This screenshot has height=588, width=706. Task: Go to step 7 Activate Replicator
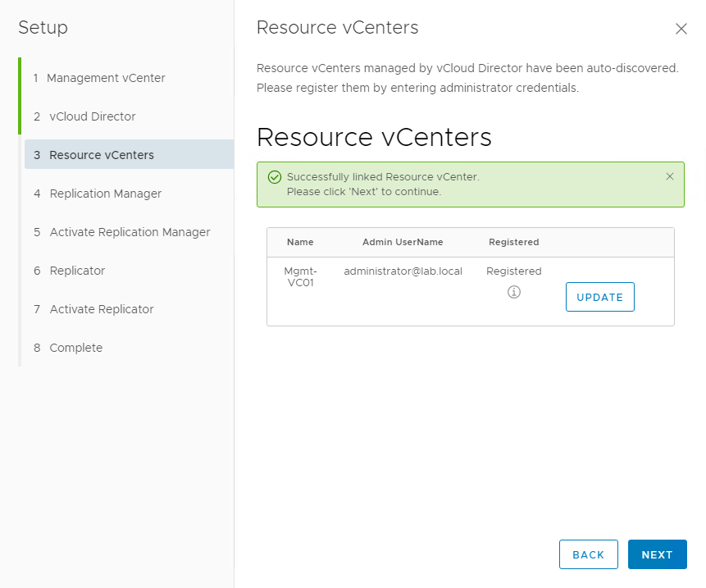pyautogui.click(x=101, y=309)
